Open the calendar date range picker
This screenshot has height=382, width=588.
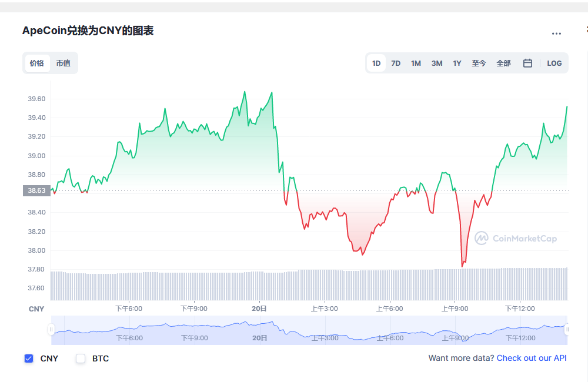pos(527,63)
